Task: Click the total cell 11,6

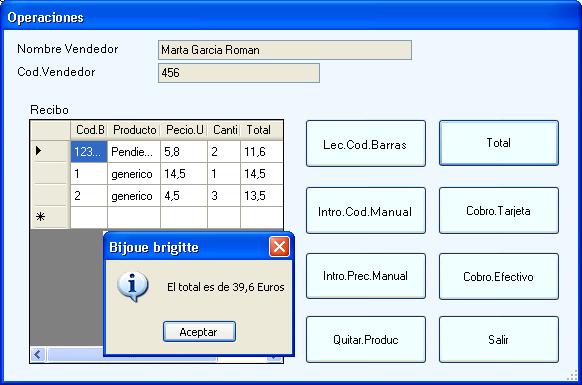Action: click(262, 151)
